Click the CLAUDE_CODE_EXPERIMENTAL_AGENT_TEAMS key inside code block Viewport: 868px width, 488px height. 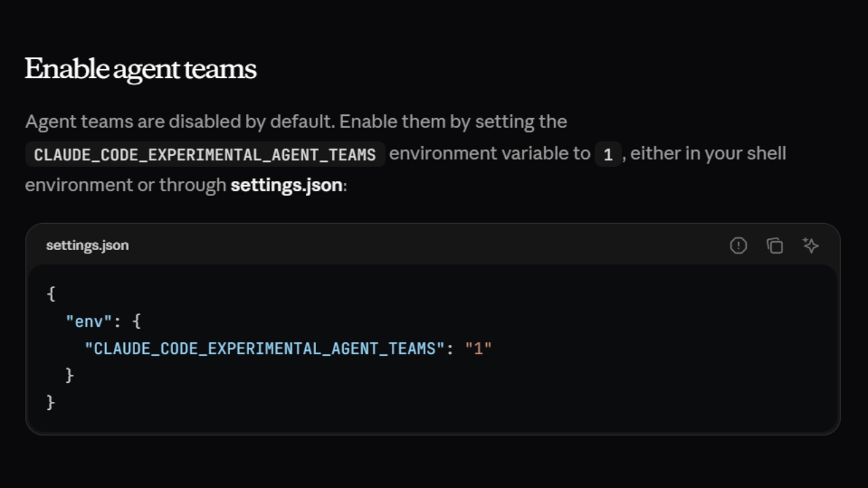click(x=264, y=348)
